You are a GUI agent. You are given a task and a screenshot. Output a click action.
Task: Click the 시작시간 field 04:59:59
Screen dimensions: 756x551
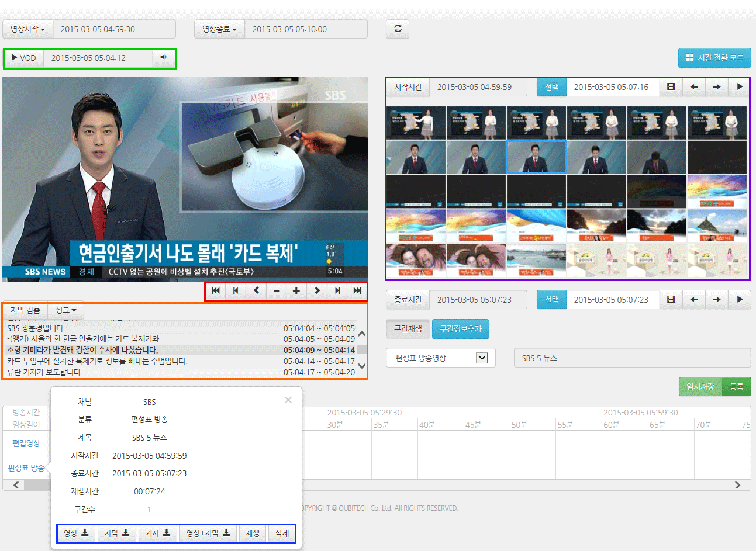click(478, 86)
